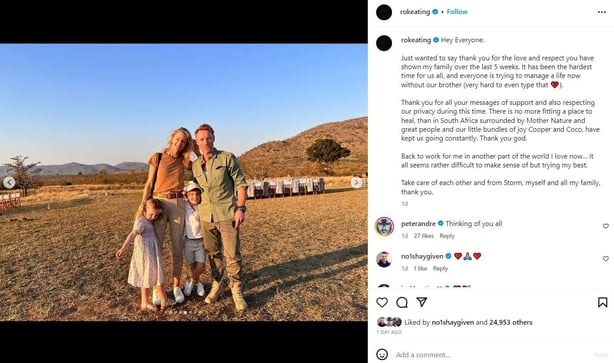
Task: Open no1shaygiven's profile avatar
Action: 384,259
